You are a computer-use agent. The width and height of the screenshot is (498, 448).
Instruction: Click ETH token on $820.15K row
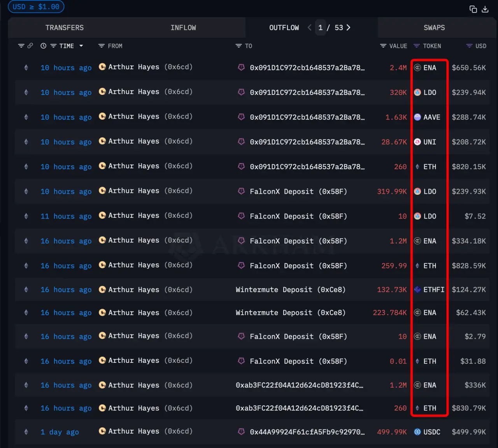point(425,167)
